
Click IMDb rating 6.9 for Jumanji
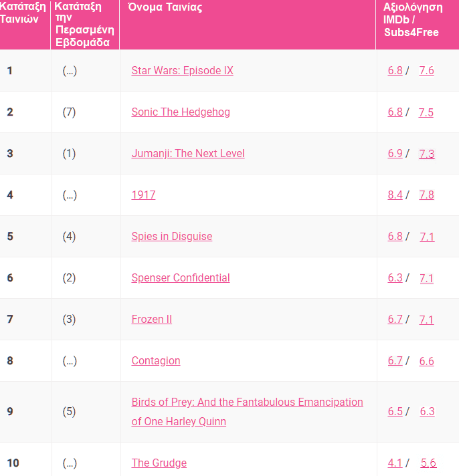click(395, 154)
